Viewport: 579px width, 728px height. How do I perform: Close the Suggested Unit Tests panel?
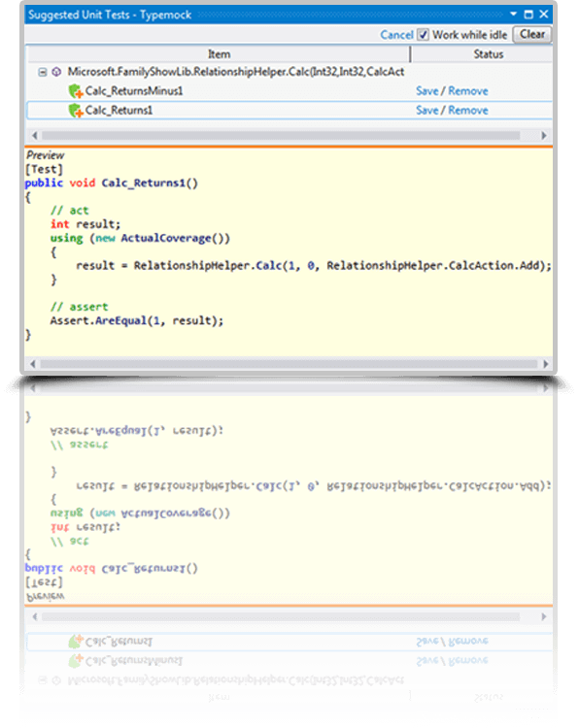tap(544, 14)
